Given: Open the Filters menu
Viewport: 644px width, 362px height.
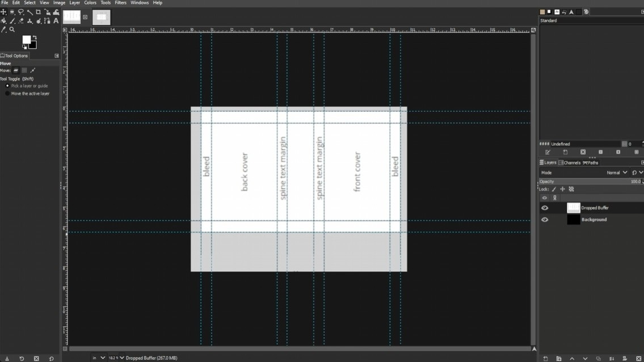Looking at the screenshot, I should pyautogui.click(x=120, y=3).
